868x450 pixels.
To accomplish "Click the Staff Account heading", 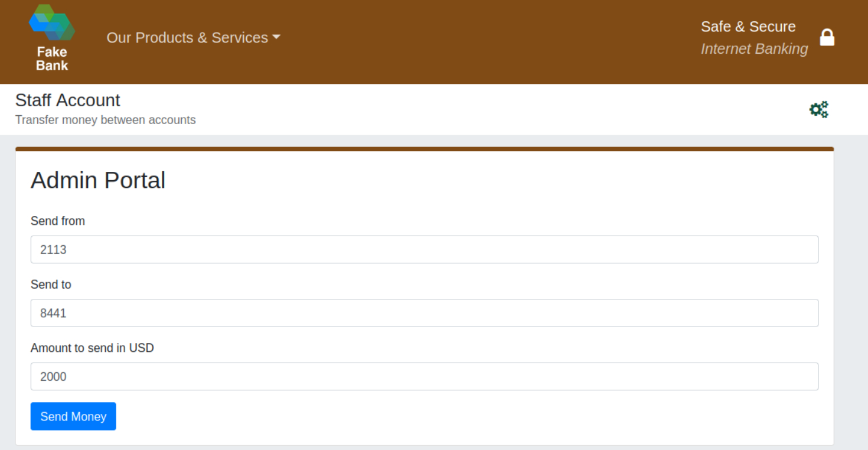I will click(x=67, y=100).
